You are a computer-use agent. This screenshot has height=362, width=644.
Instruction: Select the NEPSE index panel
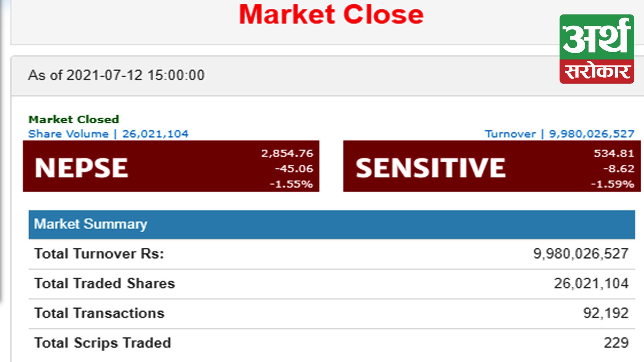(x=171, y=166)
